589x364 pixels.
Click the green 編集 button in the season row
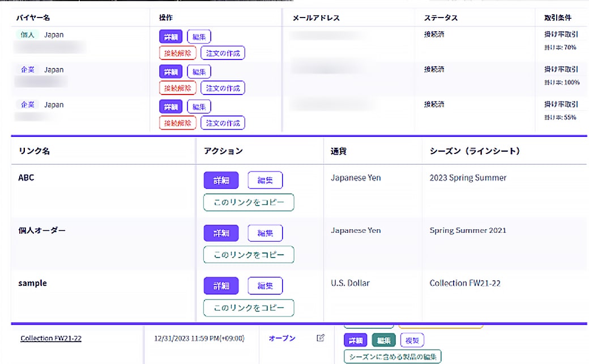point(383,340)
